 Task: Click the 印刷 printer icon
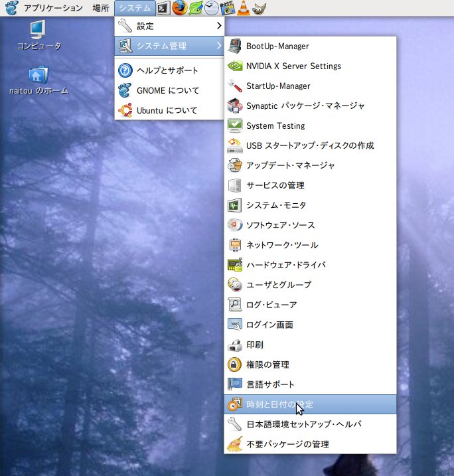click(235, 345)
